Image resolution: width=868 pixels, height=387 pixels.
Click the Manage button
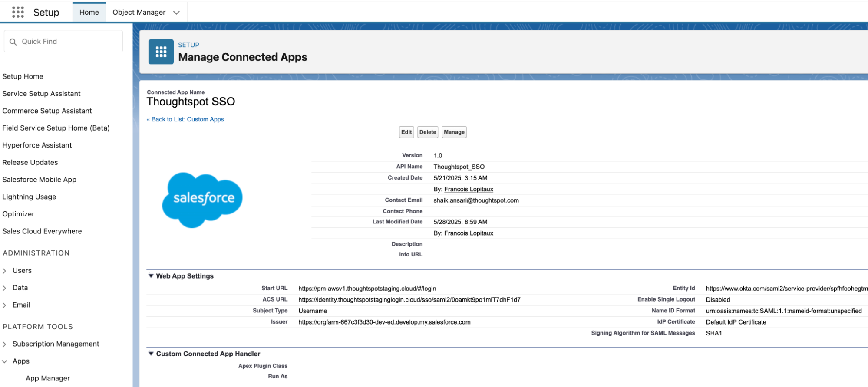pyautogui.click(x=454, y=132)
